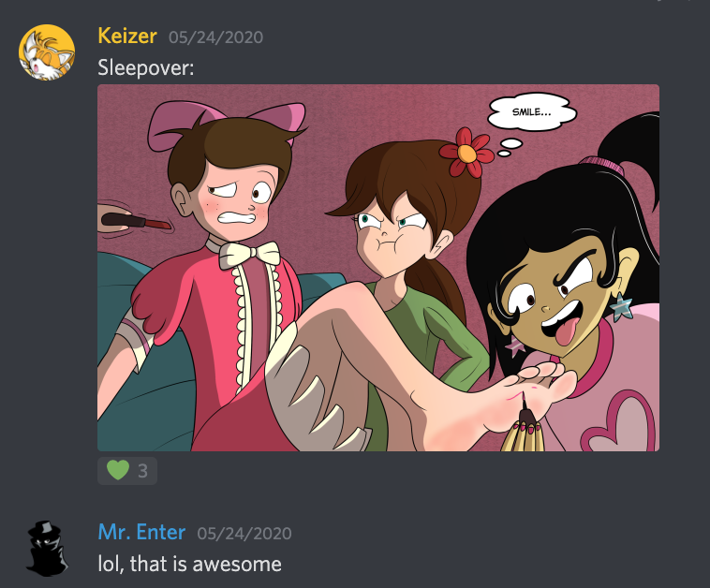Click the pink ponytail hair tie in the image
The width and height of the screenshot is (710, 588).
pos(603,165)
